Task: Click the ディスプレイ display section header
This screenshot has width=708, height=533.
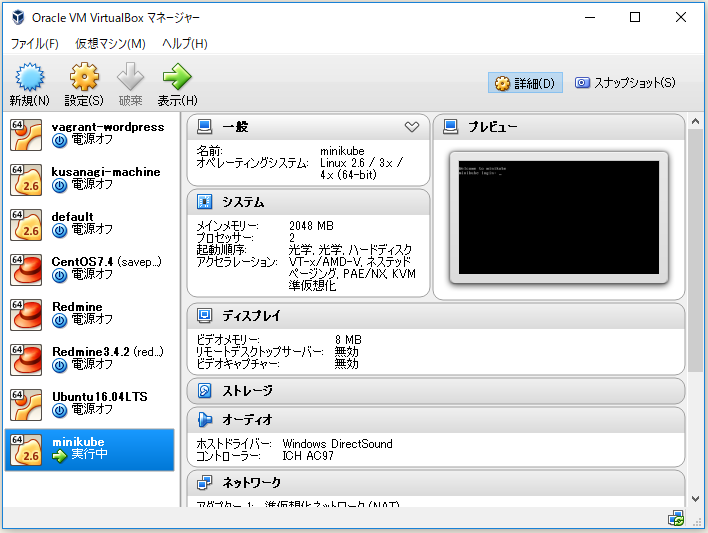Action: click(x=436, y=316)
